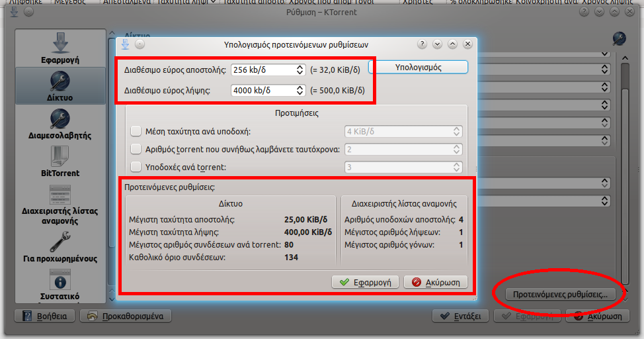Open the Για προχωρημένους wrench icon

coord(60,242)
